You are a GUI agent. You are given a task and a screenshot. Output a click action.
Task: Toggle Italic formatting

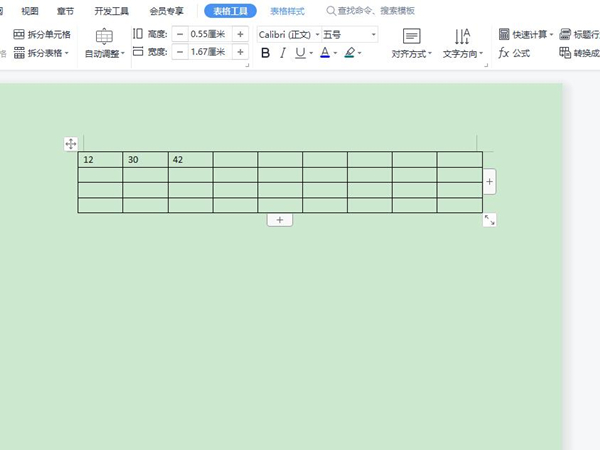point(283,53)
